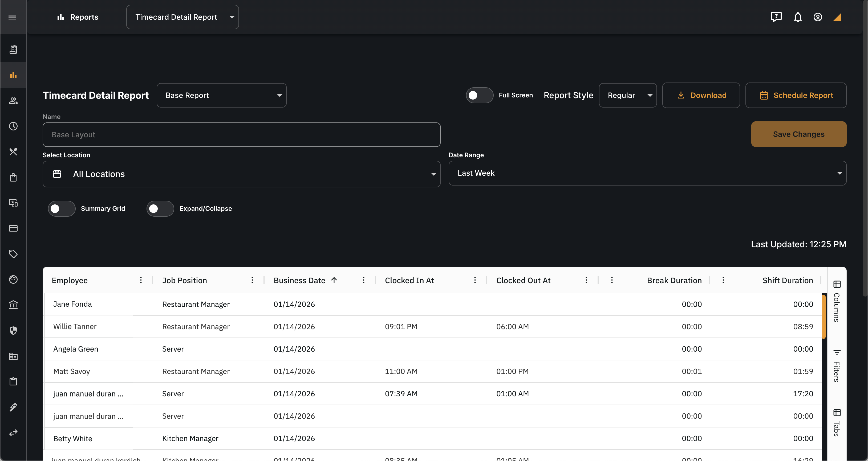Turn on Expand/Collapse toggle

point(160,208)
